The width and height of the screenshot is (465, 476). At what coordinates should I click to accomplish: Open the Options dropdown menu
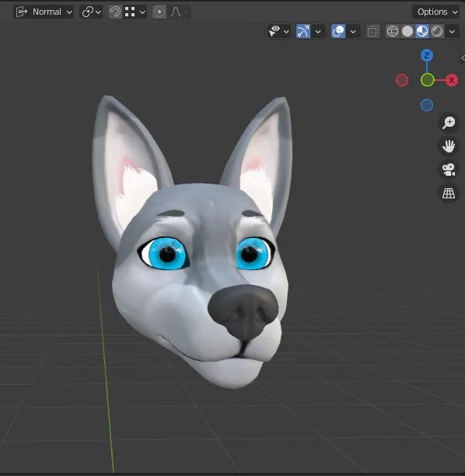(x=437, y=12)
